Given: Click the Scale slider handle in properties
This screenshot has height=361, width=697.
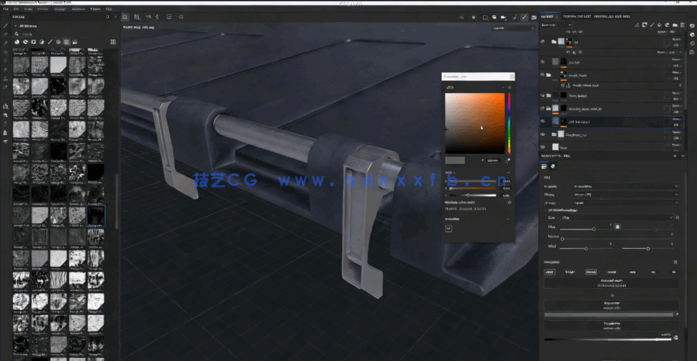Looking at the screenshot, I should click(594, 229).
